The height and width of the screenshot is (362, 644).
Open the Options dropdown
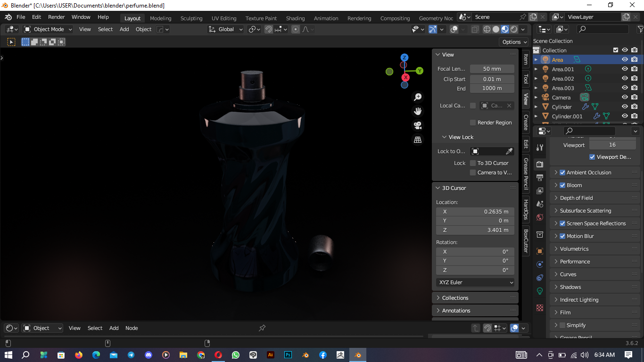pyautogui.click(x=514, y=42)
